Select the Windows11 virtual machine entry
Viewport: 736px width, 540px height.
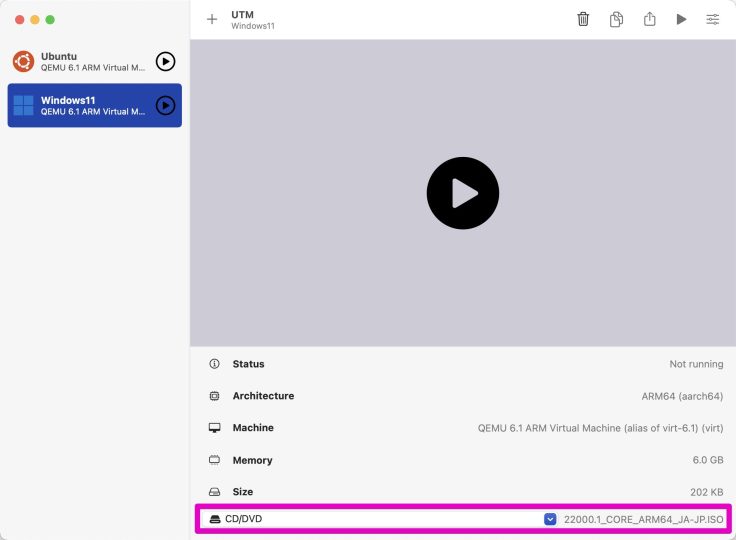point(94,105)
